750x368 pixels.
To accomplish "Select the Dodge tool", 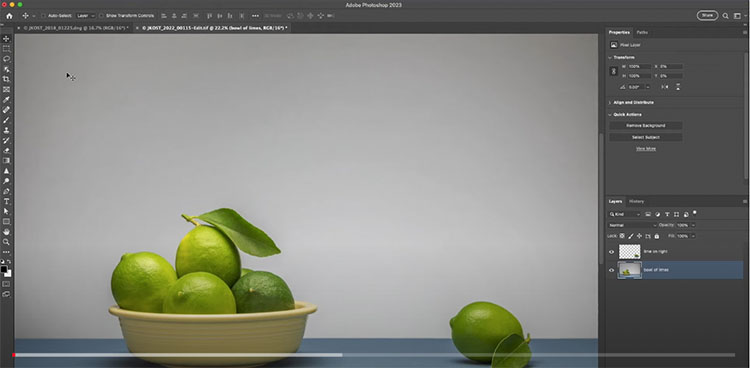I will click(x=6, y=181).
